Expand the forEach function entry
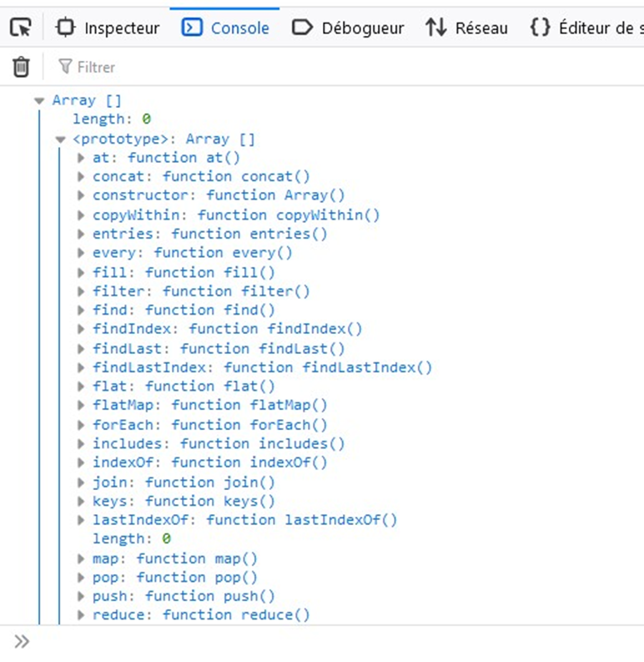This screenshot has height=662, width=644. [x=81, y=425]
